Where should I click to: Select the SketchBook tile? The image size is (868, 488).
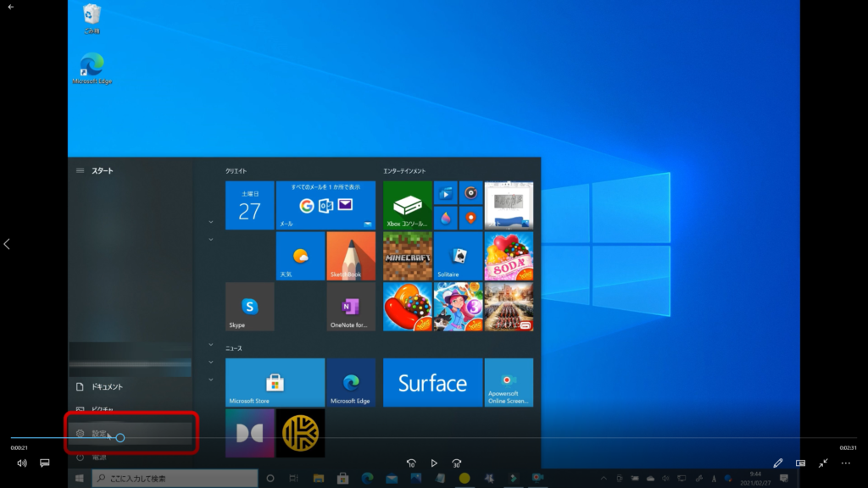pos(351,256)
